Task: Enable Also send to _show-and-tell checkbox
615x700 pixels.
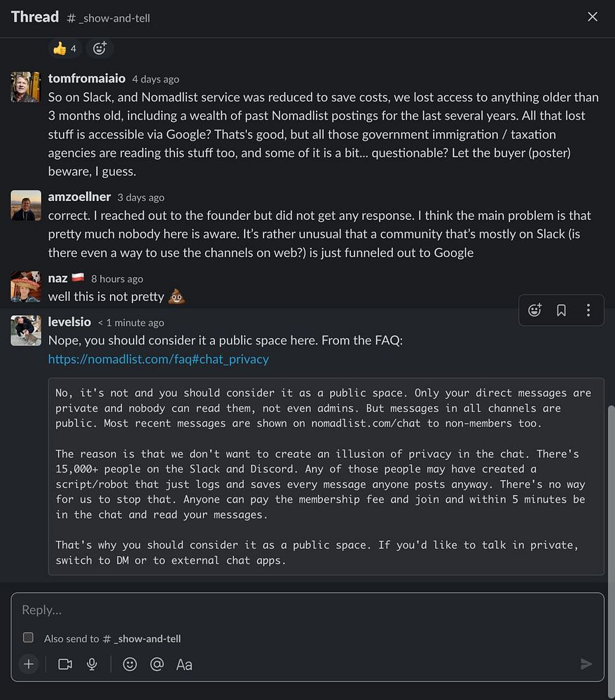Action: point(28,638)
